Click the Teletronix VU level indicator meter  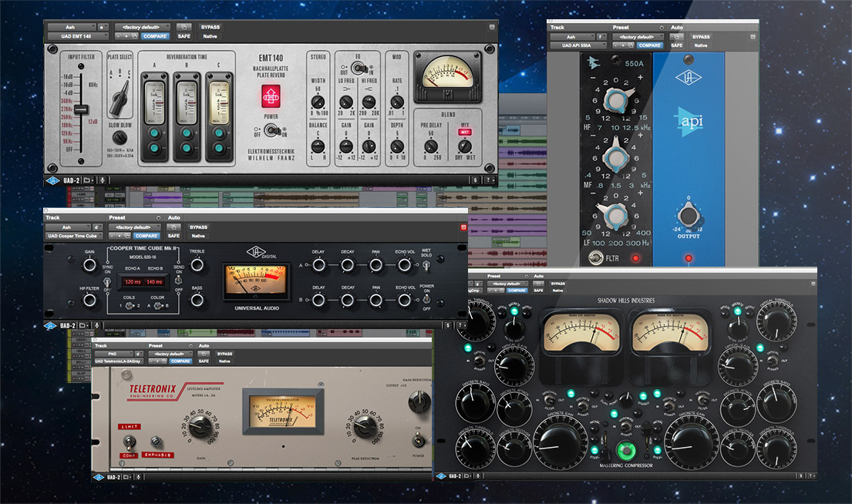(282, 412)
